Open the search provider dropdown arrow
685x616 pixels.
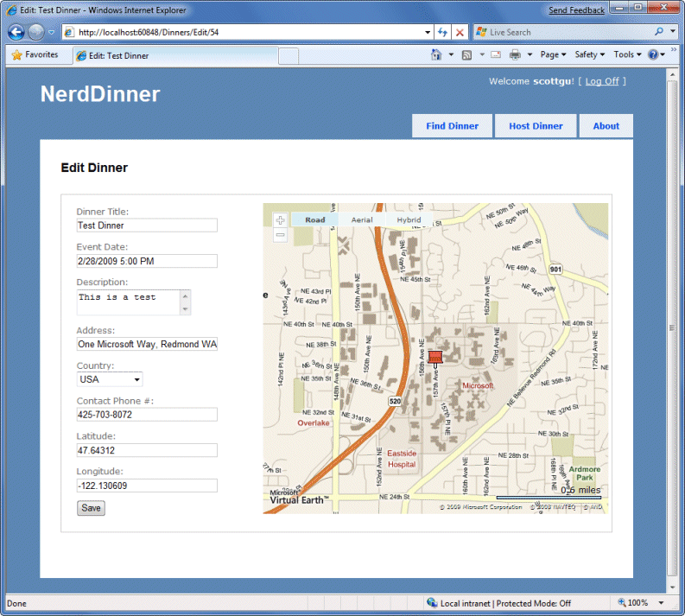click(673, 32)
